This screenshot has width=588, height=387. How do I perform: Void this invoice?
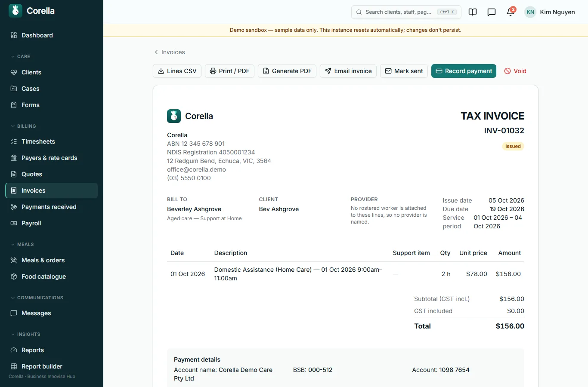coord(515,71)
